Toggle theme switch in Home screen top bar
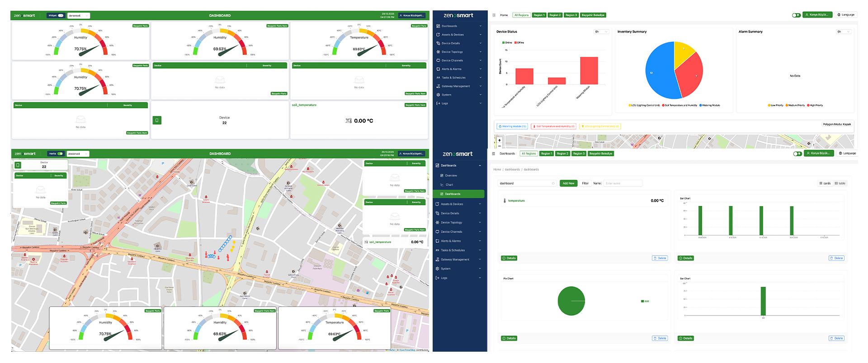The image size is (868, 363). click(x=796, y=15)
